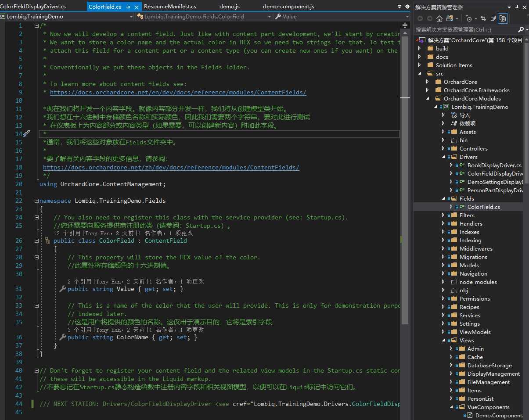Switch to demo.js tab
This screenshot has width=529, height=420.
230,7
